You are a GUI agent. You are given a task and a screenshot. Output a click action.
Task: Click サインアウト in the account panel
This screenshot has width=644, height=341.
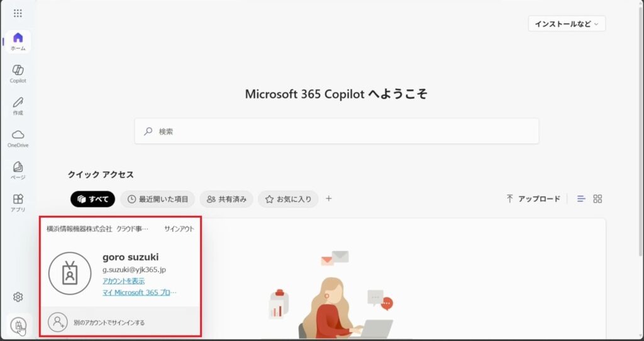tap(179, 229)
